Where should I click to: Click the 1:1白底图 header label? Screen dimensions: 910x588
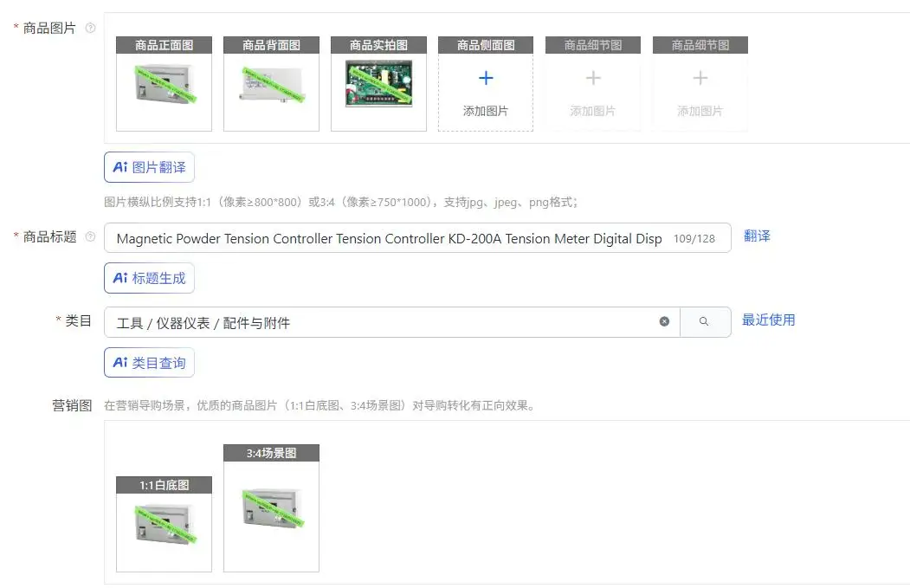click(x=165, y=485)
